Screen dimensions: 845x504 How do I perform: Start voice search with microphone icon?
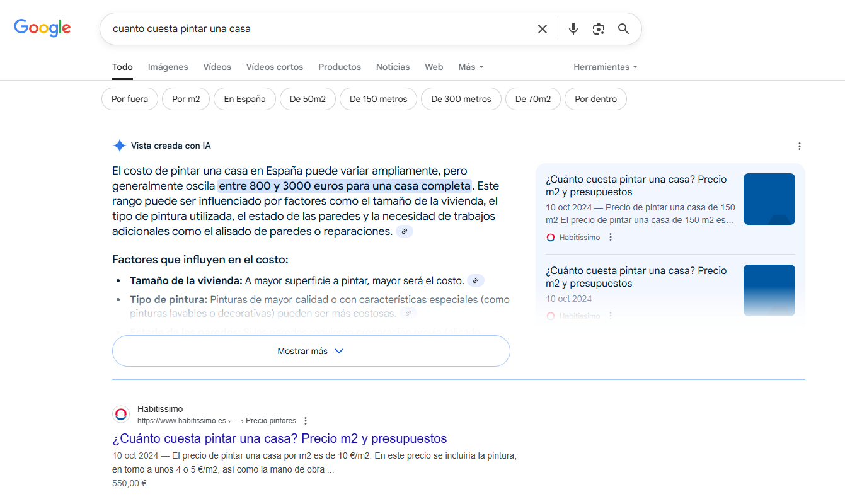pos(573,29)
